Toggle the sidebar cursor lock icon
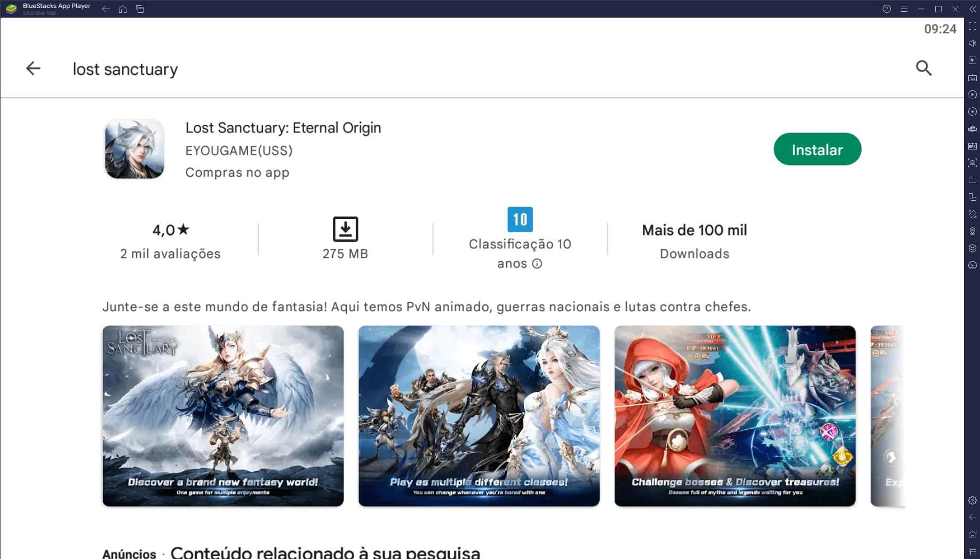The image size is (980, 559). click(x=973, y=60)
